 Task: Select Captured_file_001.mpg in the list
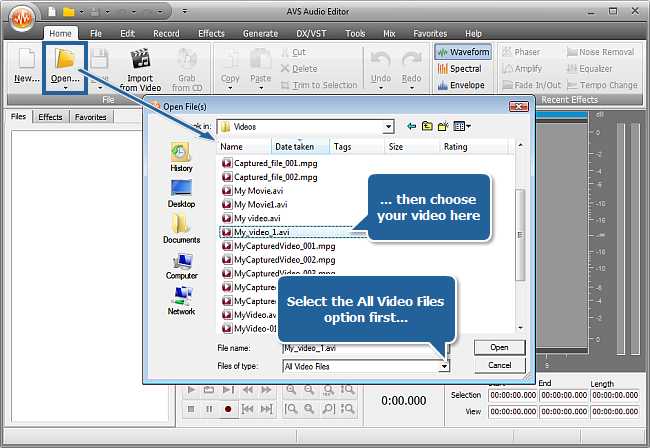(x=269, y=163)
